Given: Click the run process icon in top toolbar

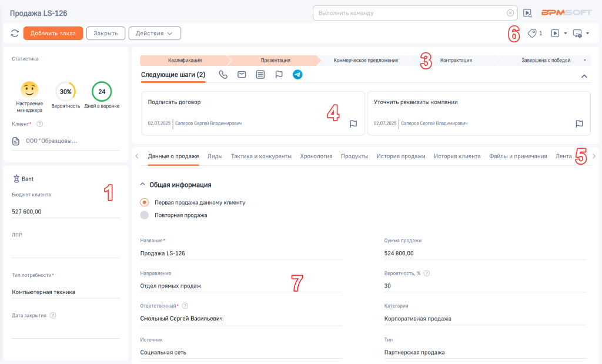Looking at the screenshot, I should pos(553,33).
